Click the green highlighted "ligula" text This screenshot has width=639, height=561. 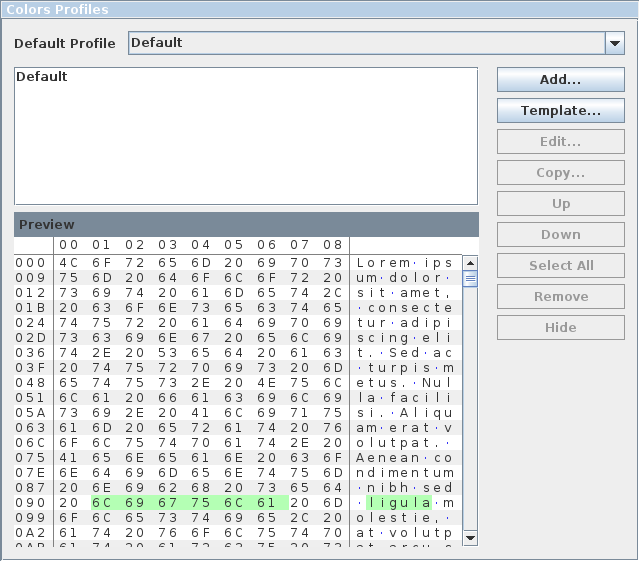tap(399, 502)
